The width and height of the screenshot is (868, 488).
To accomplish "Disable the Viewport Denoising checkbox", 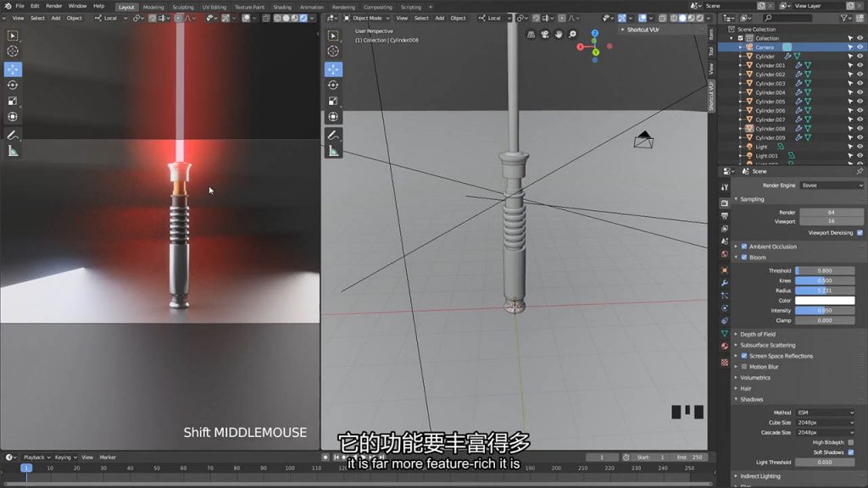I will click(860, 233).
